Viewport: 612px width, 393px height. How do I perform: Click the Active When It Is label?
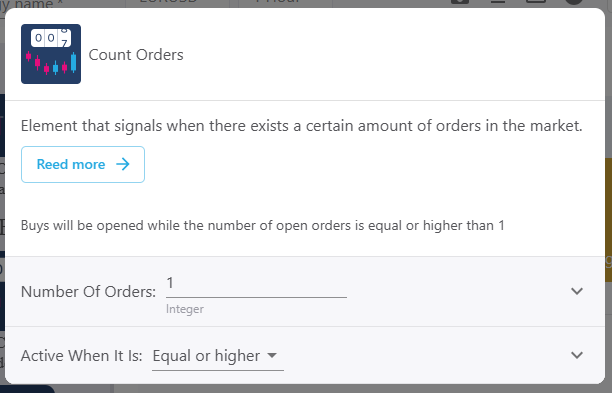82,356
